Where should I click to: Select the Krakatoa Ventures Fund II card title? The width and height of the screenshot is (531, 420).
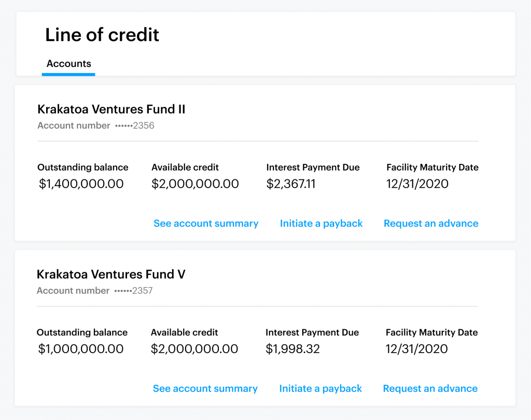(112, 109)
